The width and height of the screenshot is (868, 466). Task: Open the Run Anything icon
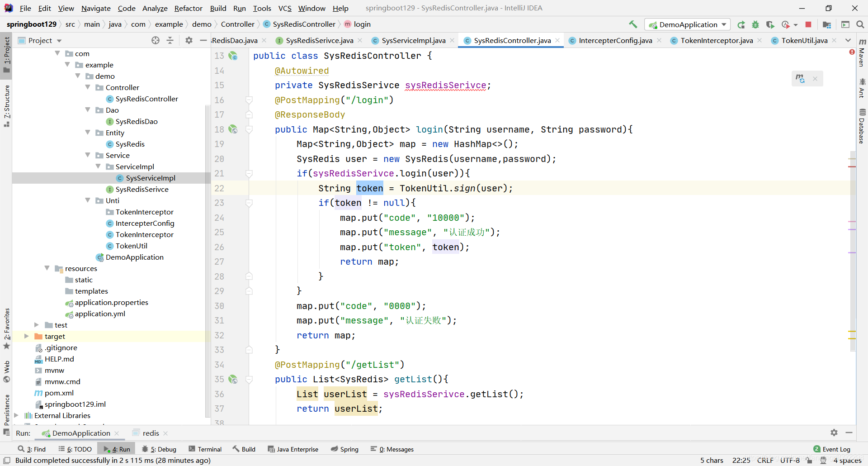[845, 24]
